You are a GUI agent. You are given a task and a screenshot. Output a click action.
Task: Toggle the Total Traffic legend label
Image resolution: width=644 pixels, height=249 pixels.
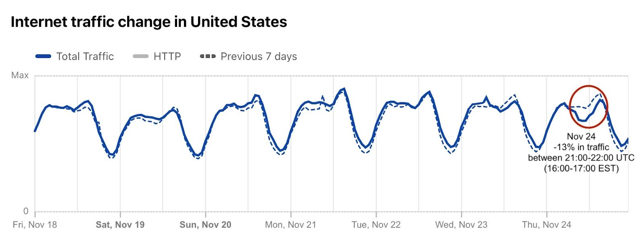[x=85, y=56]
